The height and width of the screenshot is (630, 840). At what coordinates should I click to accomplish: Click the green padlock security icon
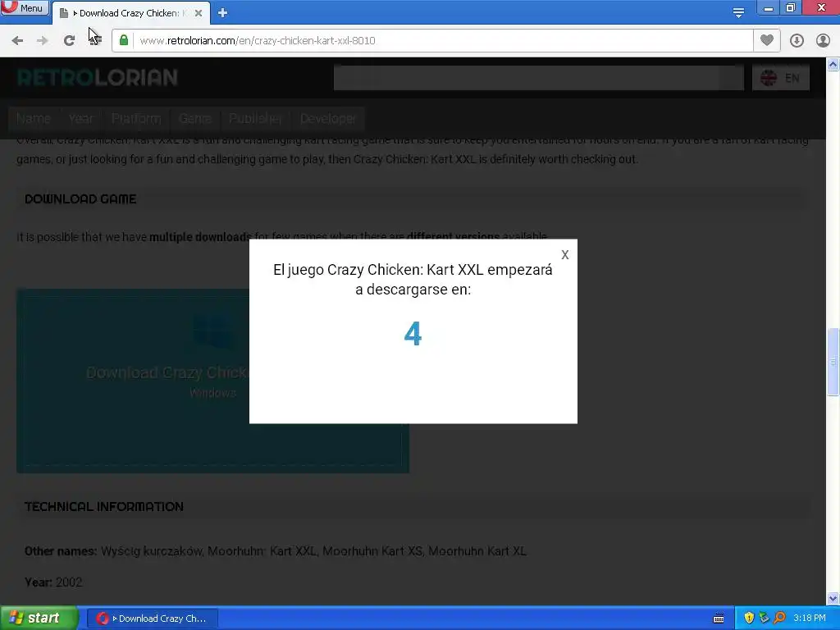(x=124, y=40)
